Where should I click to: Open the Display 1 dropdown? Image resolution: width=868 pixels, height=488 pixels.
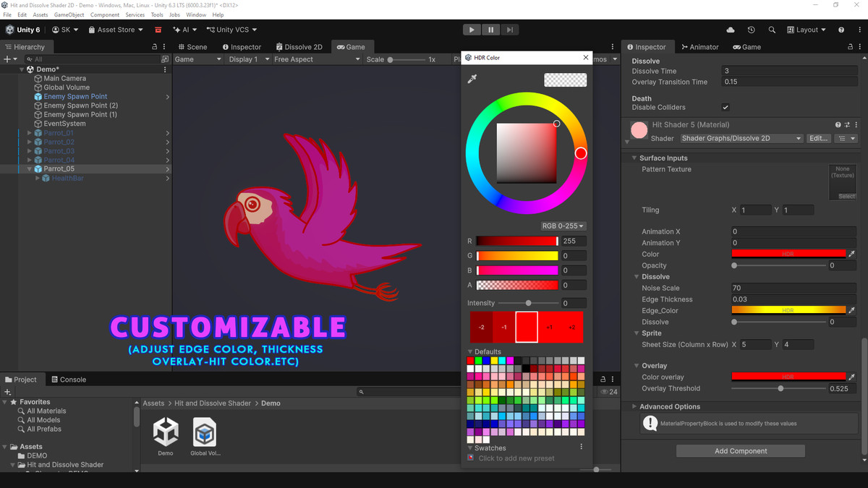click(x=247, y=59)
